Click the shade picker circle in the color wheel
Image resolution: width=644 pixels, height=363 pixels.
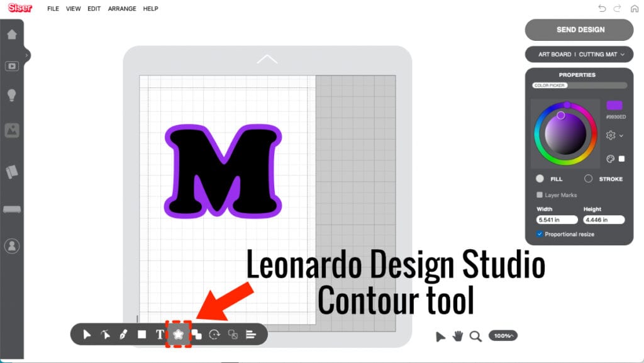pos(560,115)
